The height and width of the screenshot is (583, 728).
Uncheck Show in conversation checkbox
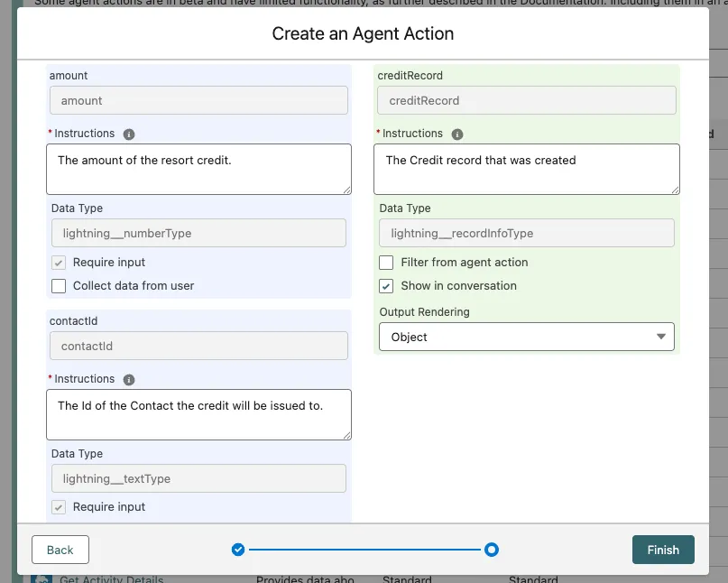pyautogui.click(x=386, y=286)
